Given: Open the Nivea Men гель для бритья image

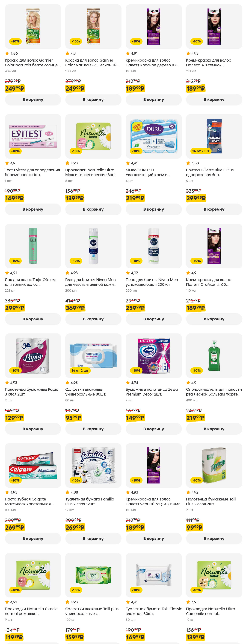Looking at the screenshot, I should (x=93, y=246).
